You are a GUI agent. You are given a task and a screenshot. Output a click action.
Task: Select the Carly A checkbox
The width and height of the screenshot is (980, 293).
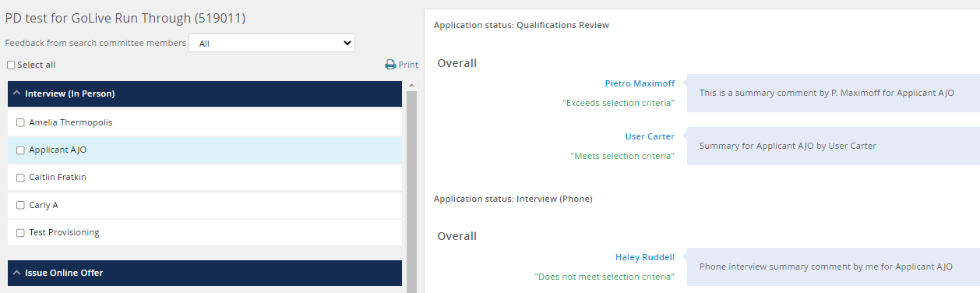(20, 206)
